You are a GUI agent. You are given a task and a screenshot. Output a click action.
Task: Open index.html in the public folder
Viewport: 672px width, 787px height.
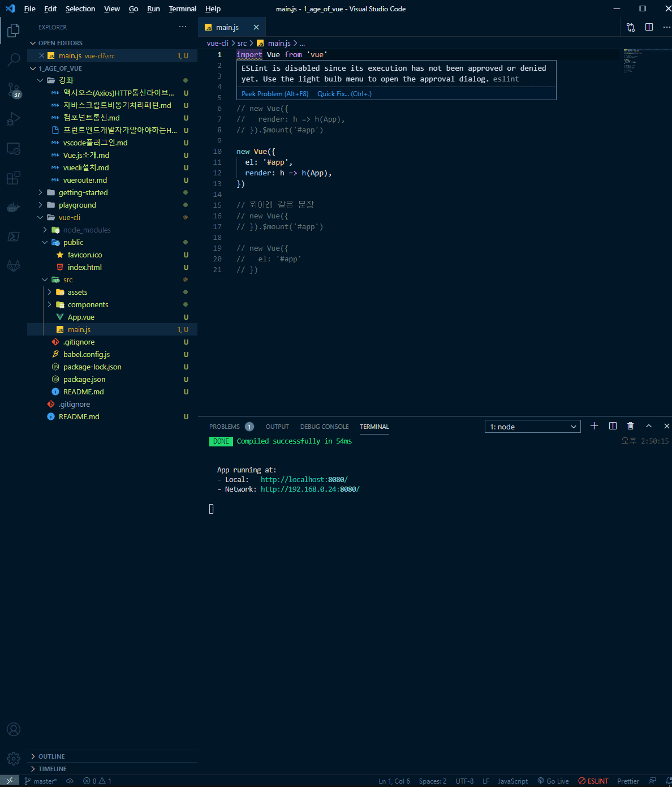pyautogui.click(x=113, y=267)
